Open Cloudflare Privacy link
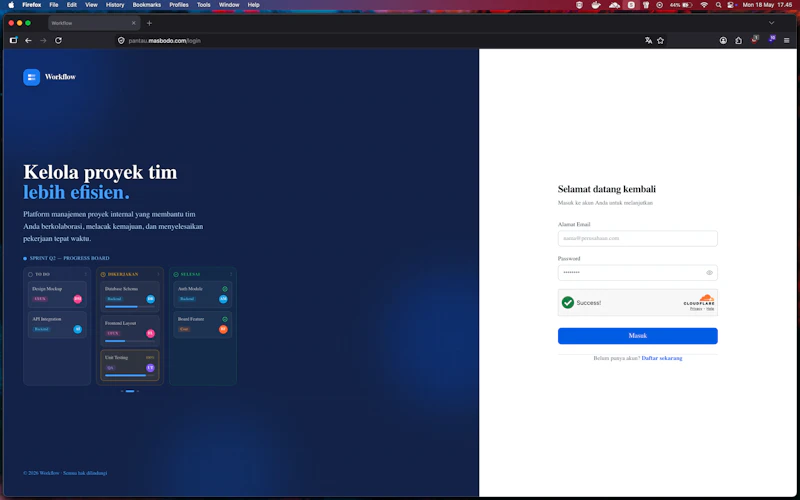800x500 pixels. click(695, 309)
